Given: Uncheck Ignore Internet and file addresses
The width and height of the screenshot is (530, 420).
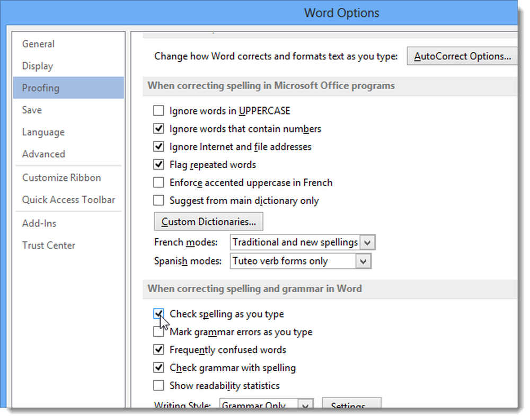Looking at the screenshot, I should (158, 146).
